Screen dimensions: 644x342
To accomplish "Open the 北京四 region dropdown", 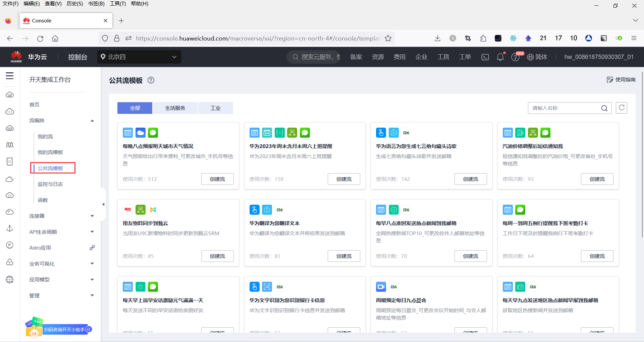I will pos(139,57).
